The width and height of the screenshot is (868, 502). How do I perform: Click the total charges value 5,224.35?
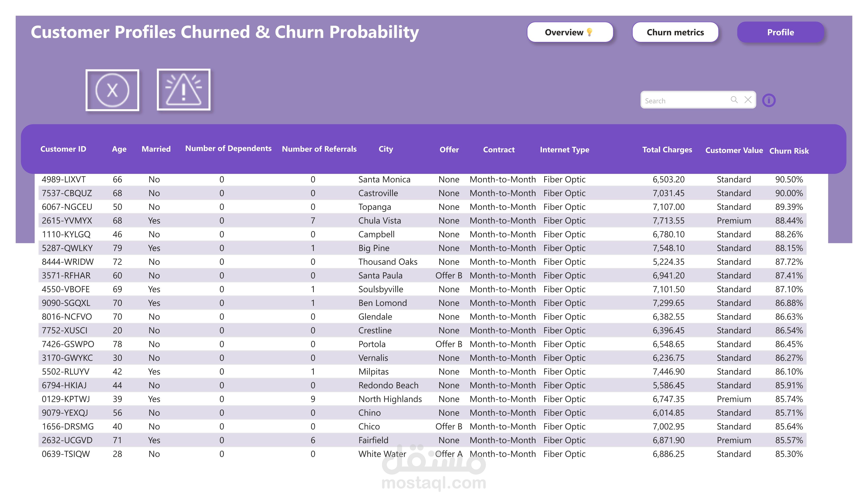point(669,262)
